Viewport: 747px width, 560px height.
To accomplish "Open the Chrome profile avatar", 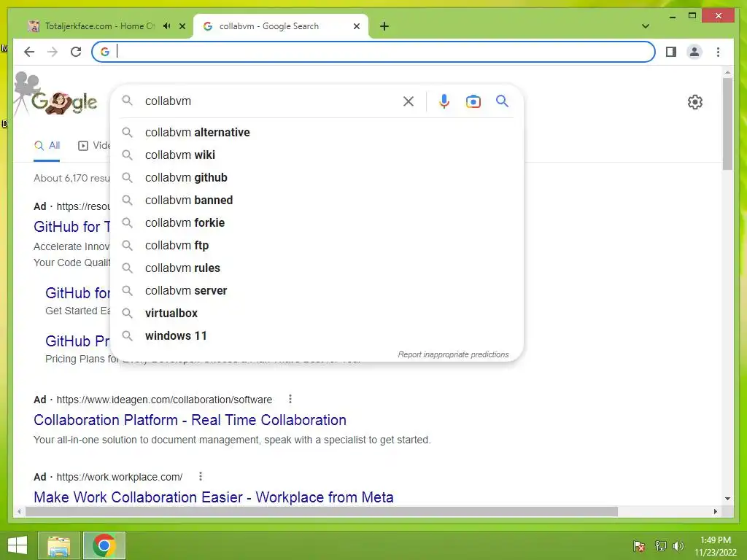I will pyautogui.click(x=694, y=52).
